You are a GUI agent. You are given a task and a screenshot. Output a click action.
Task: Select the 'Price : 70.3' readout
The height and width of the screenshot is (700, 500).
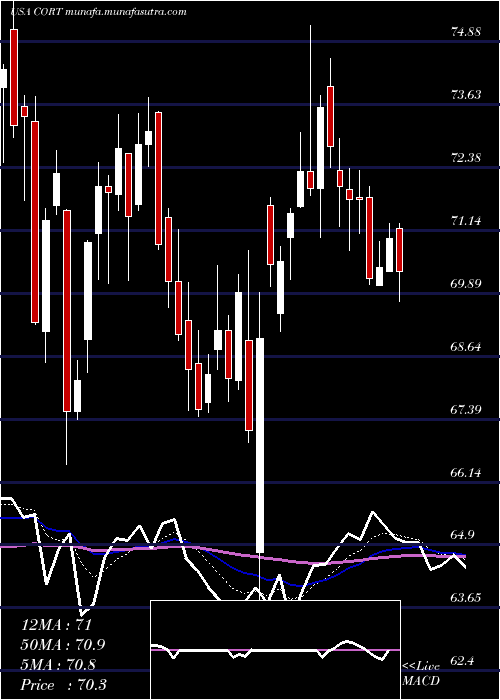click(63, 685)
